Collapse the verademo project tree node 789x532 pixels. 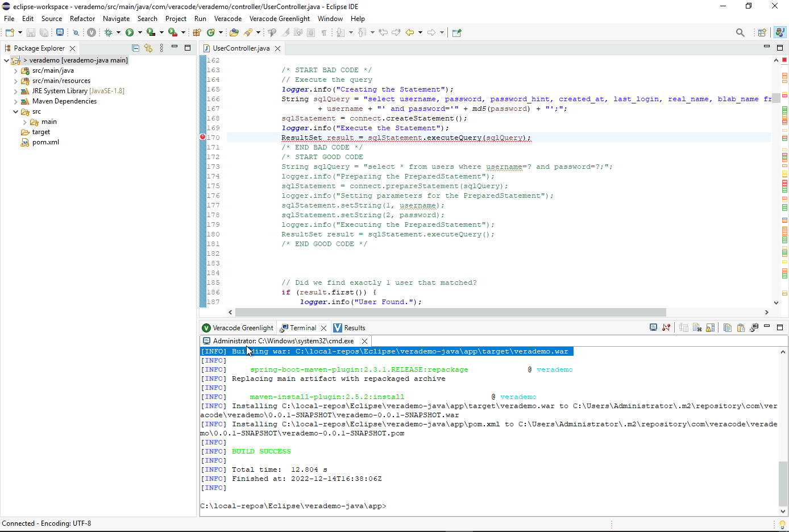click(x=6, y=60)
